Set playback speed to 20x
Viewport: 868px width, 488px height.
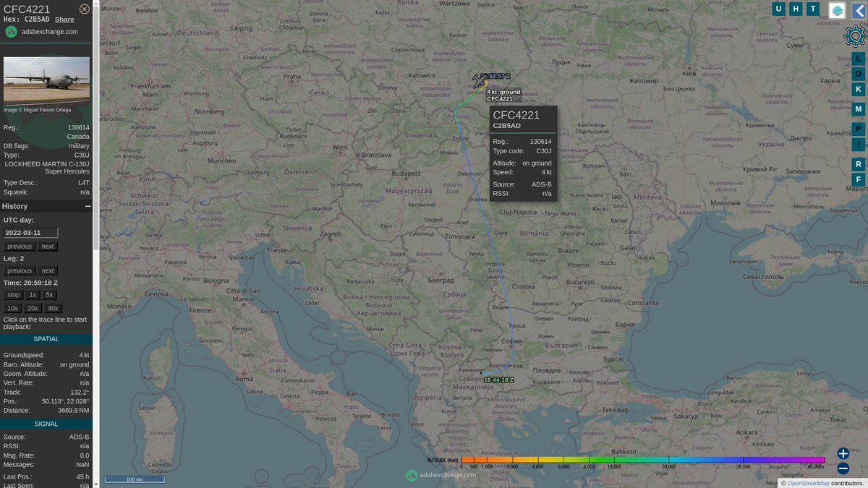pos(33,308)
